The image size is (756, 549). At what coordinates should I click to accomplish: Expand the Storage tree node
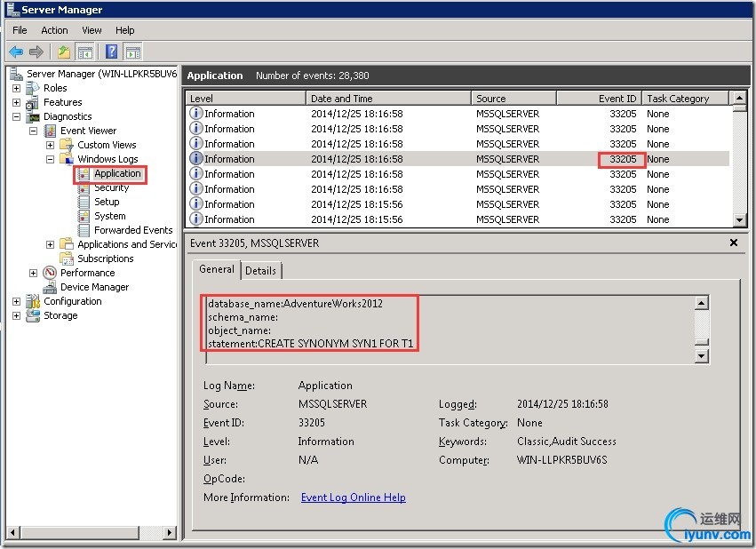pyautogui.click(x=17, y=315)
